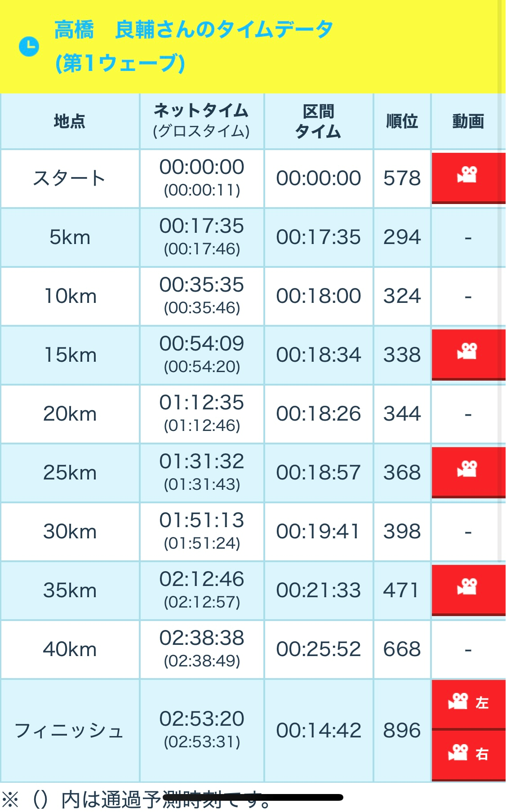Open the Finish right-side (右) video
The image size is (506, 812).
pyautogui.click(x=468, y=754)
